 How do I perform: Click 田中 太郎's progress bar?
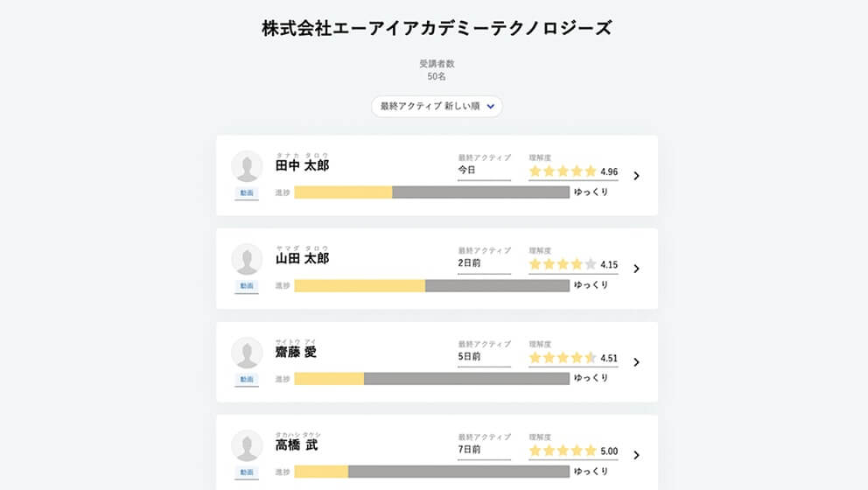click(431, 192)
